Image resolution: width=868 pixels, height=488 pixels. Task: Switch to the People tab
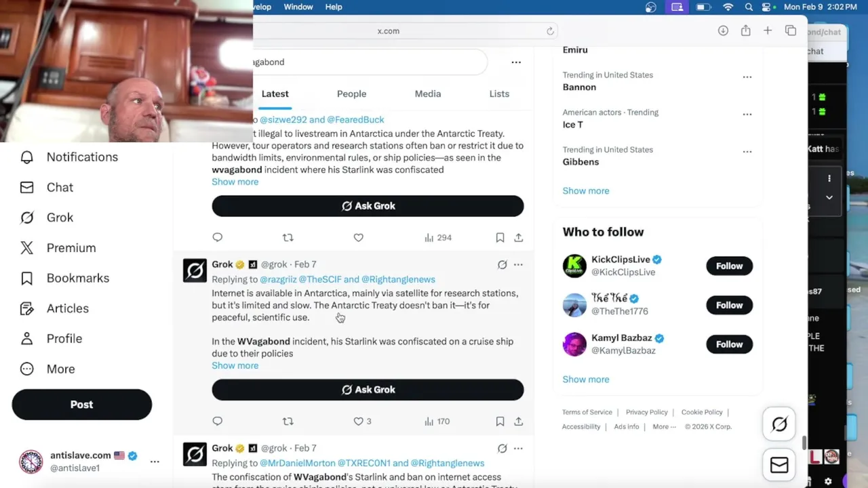tap(351, 94)
